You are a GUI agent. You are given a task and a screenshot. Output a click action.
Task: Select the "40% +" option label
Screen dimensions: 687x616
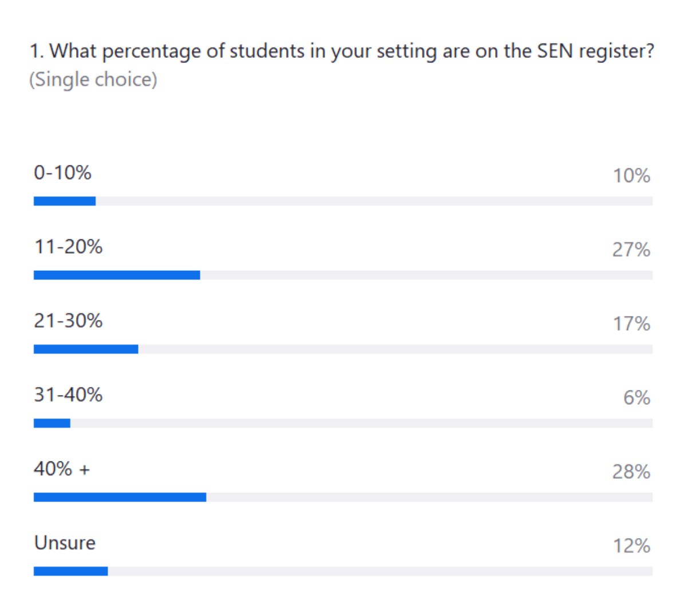62,469
